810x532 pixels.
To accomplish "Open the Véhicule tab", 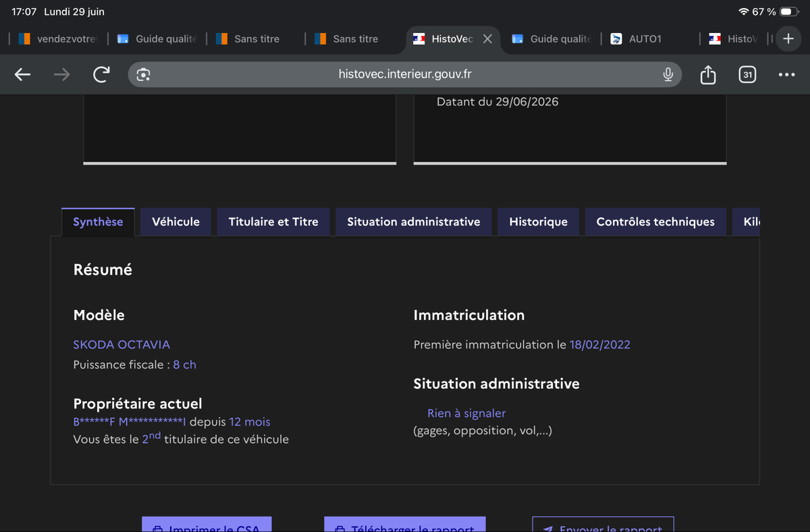I will click(x=175, y=221).
